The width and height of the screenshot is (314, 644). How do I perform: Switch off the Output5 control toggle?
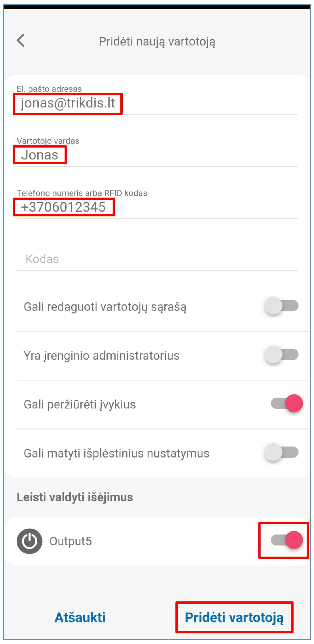tap(287, 540)
